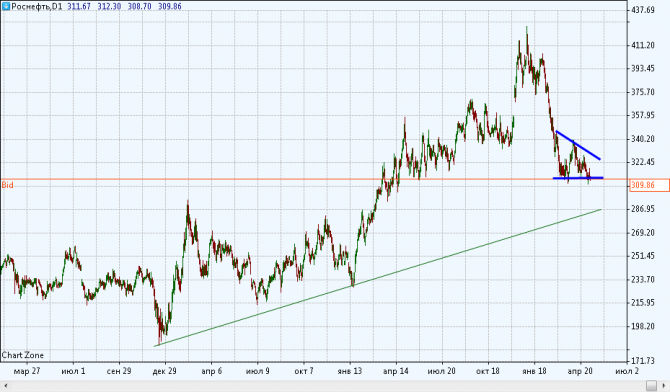Click the close price value 309.86 in header
The width and height of the screenshot is (670, 392).
(x=170, y=6)
